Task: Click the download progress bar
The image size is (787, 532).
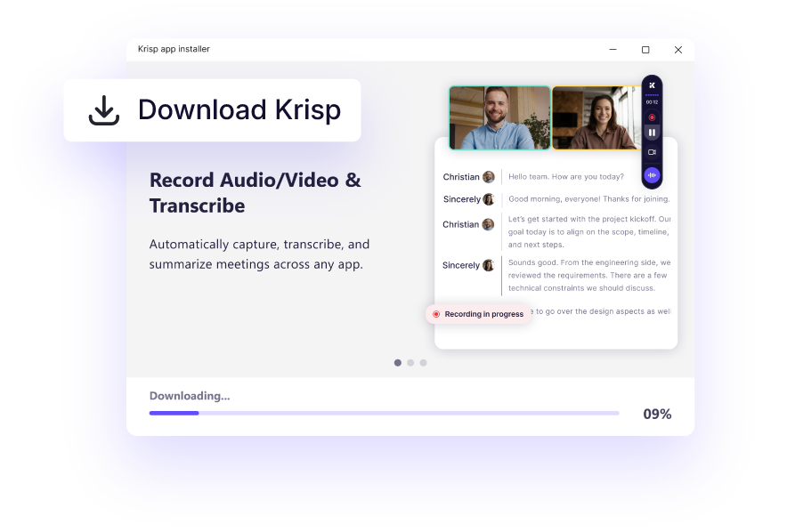Action: 384,413
